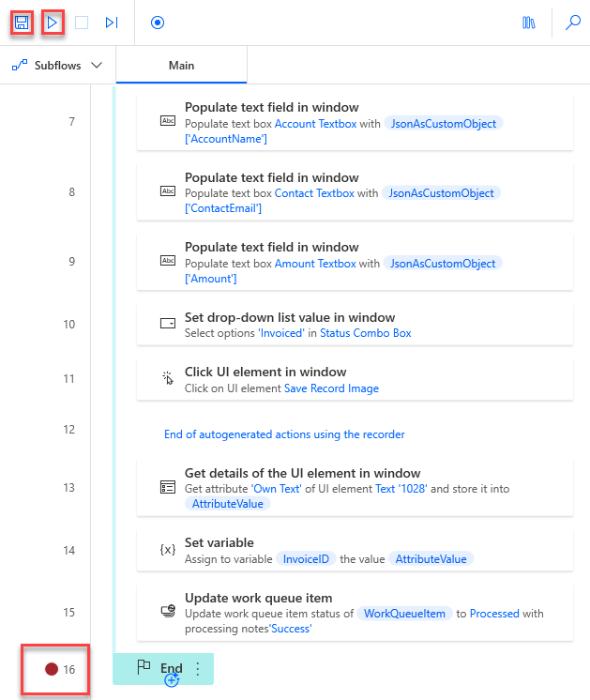590x700 pixels.
Task: Run next action with the step icon
Action: coord(112,23)
